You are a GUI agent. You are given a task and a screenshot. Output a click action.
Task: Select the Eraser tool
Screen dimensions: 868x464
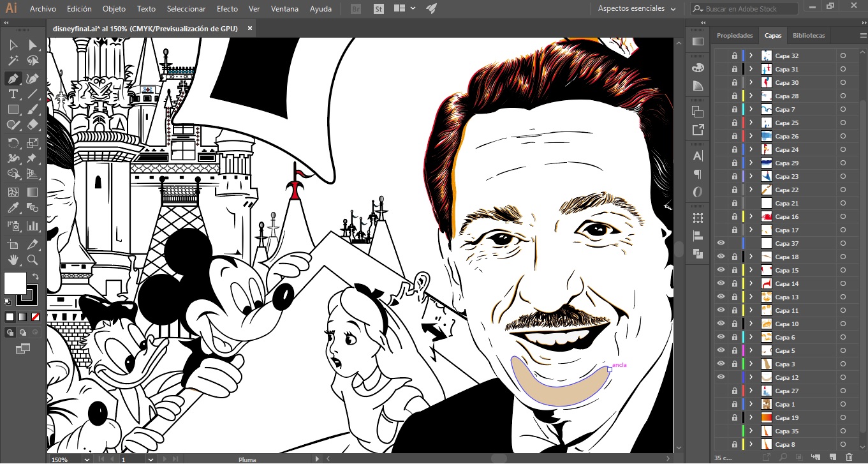coord(33,126)
